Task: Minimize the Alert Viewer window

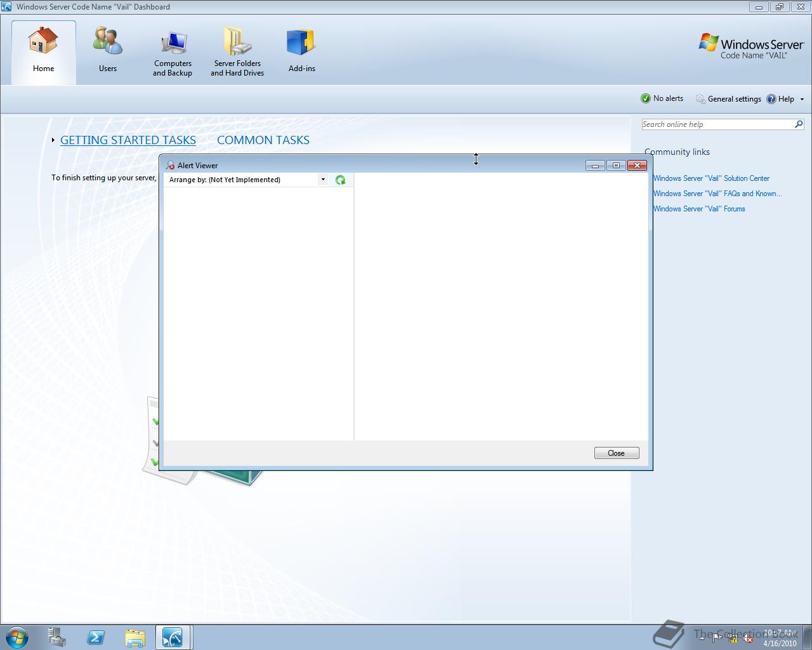Action: tap(595, 166)
